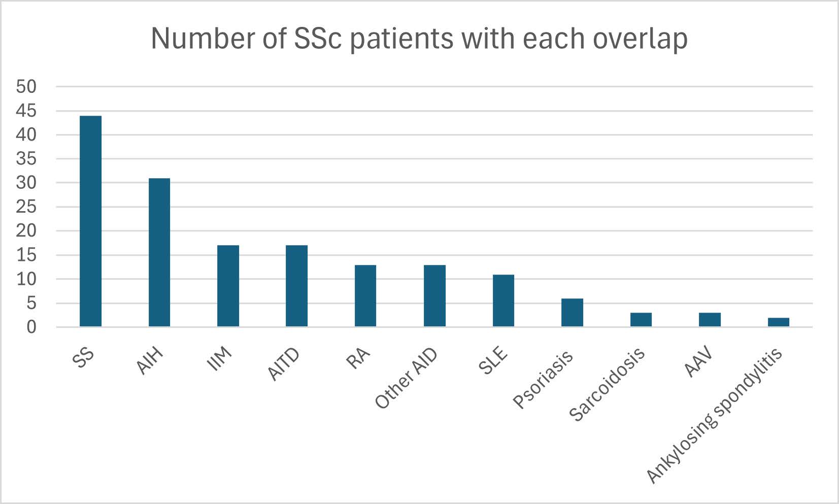Select the Sarcoidosis category label
This screenshot has height=504, width=839.
(x=607, y=384)
